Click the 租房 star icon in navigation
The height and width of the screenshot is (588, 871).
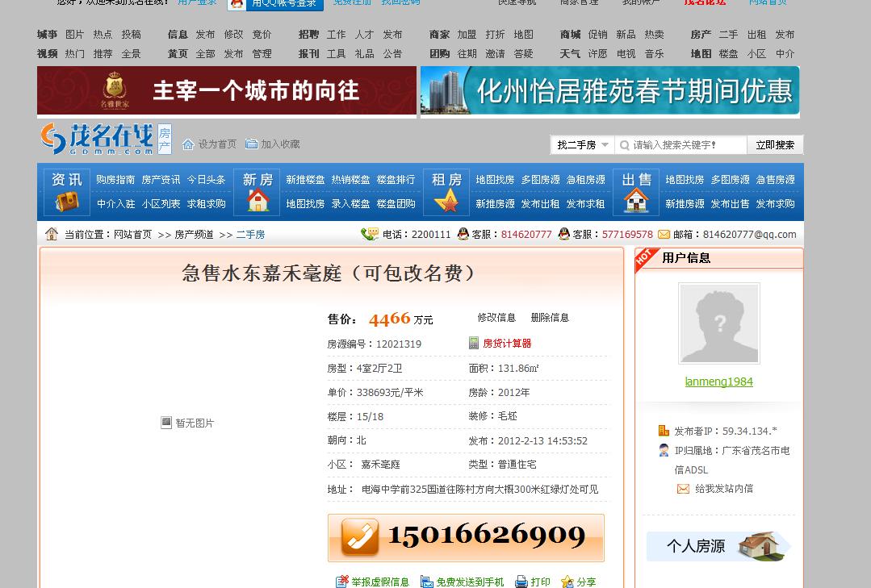pyautogui.click(x=446, y=201)
